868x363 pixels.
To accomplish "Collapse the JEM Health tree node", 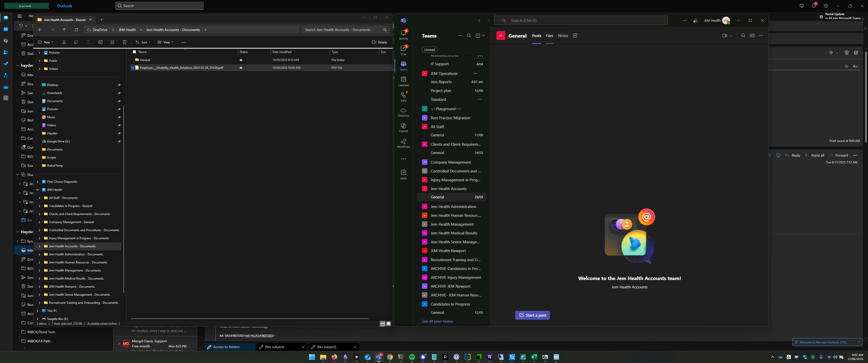I will pos(37,190).
